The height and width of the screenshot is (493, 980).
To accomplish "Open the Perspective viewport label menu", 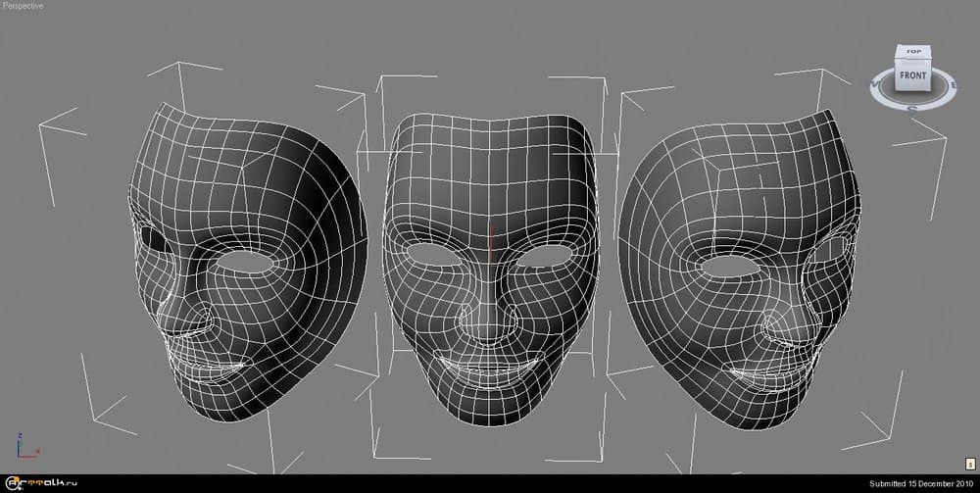I will (25, 6).
